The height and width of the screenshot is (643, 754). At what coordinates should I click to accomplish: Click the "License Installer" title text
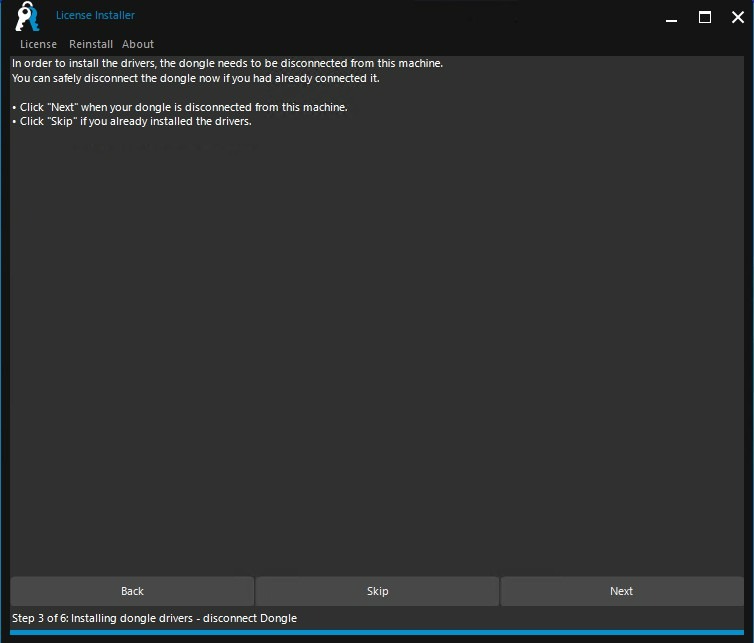point(95,15)
